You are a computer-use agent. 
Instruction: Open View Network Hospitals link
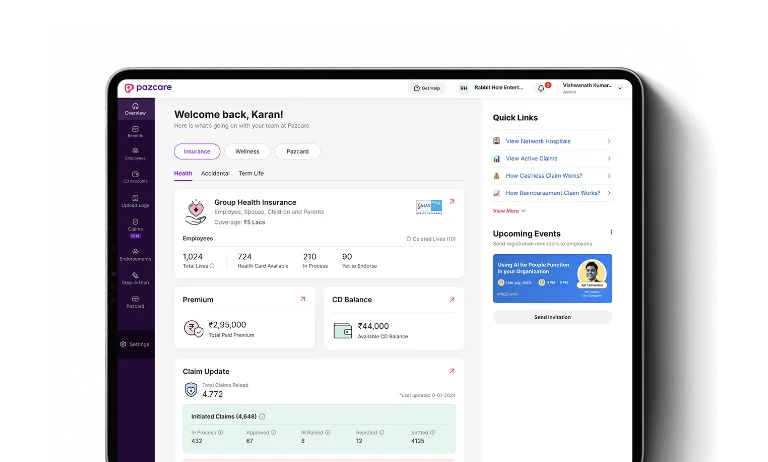point(538,141)
